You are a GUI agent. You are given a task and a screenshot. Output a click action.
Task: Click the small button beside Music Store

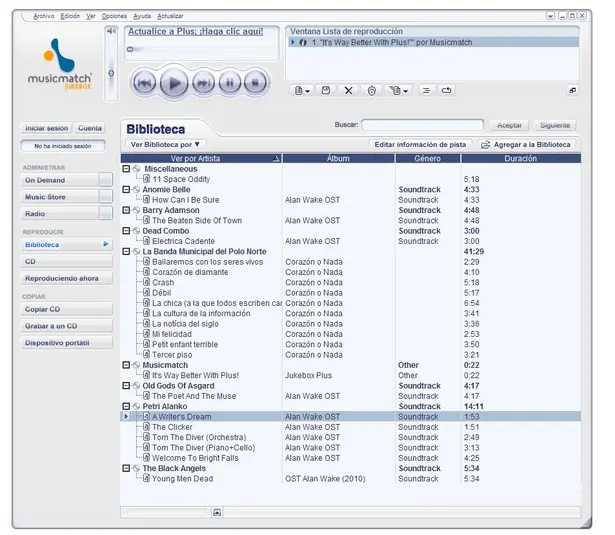click(106, 197)
